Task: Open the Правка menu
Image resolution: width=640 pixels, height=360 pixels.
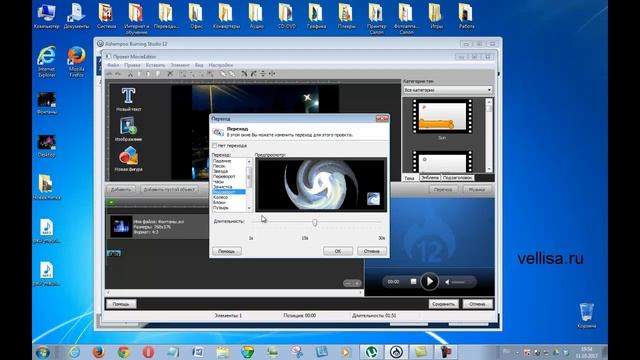Action: coord(132,65)
